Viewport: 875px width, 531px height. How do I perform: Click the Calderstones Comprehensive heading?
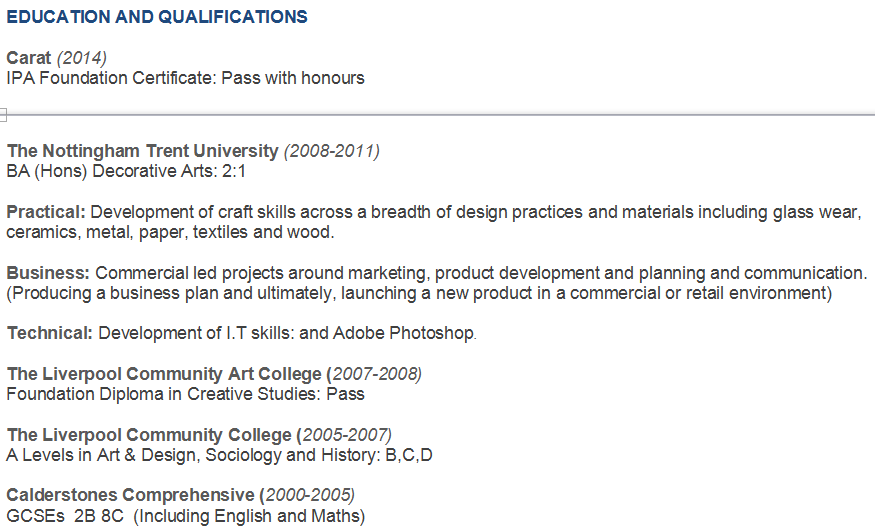(130, 495)
